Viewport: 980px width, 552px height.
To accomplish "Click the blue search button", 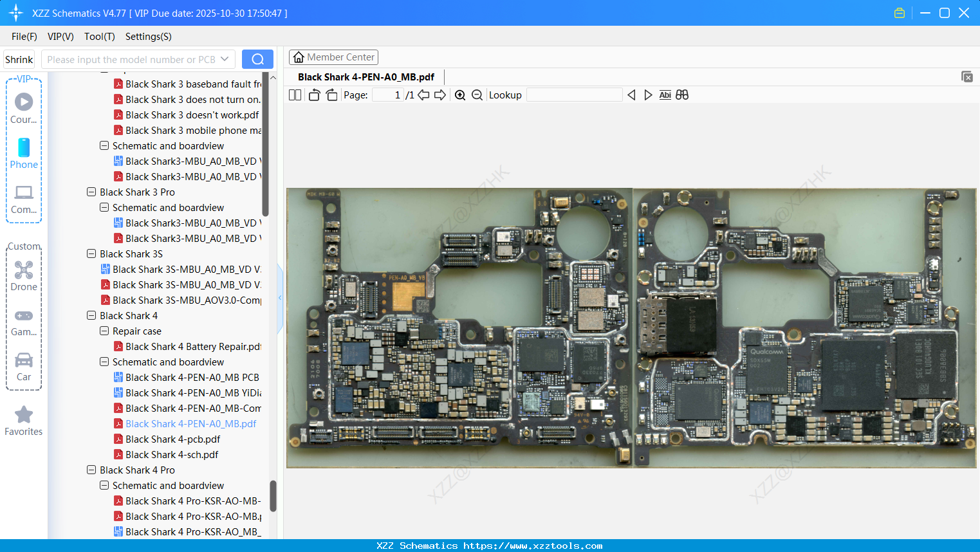I will [257, 59].
